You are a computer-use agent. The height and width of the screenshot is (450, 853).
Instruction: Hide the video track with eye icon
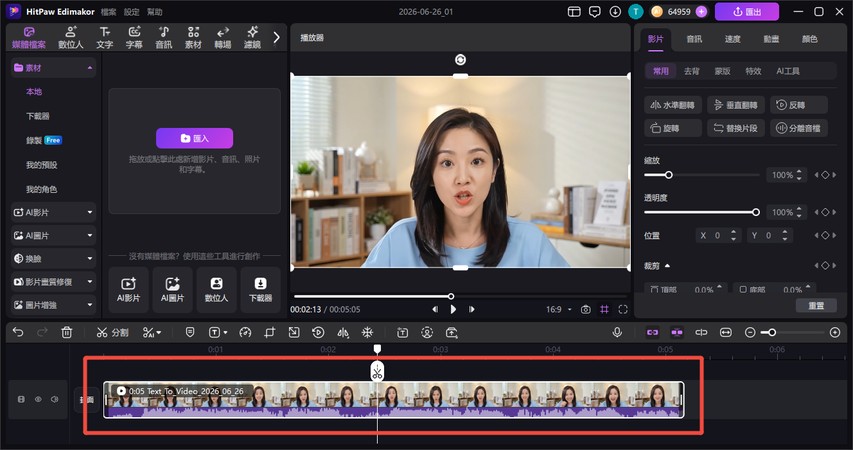pyautogui.click(x=38, y=399)
